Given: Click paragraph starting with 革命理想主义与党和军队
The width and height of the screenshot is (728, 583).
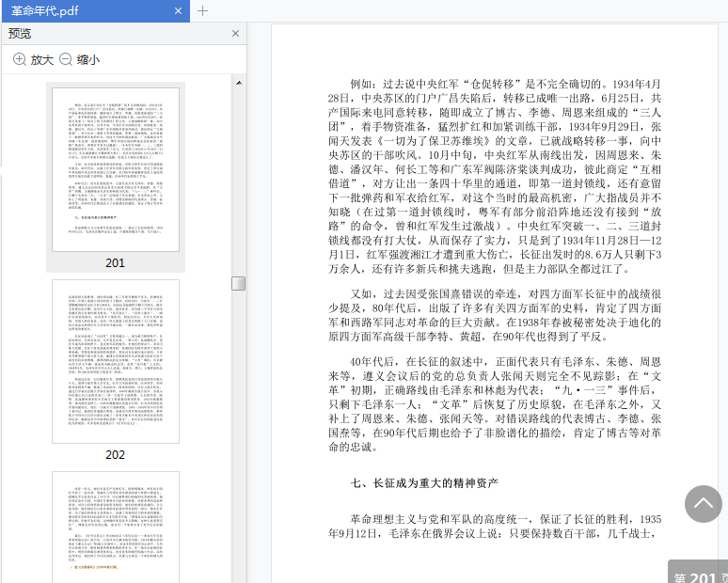Looking at the screenshot, I should tap(495, 527).
